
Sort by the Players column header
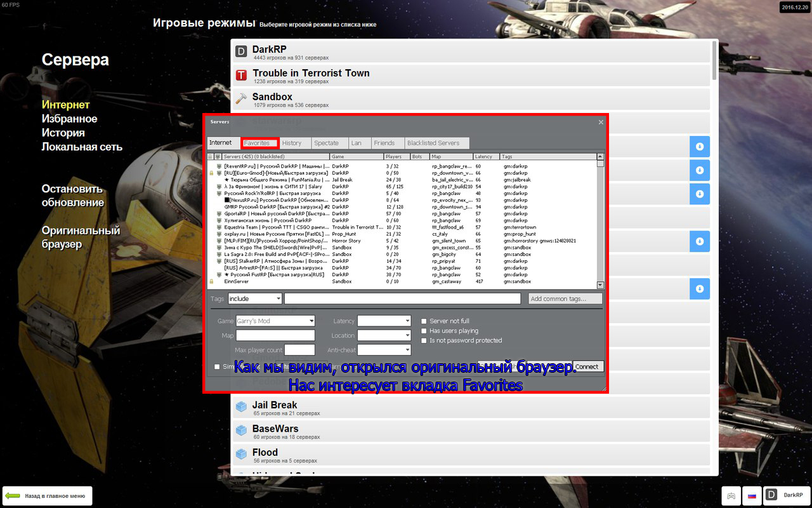[396, 156]
